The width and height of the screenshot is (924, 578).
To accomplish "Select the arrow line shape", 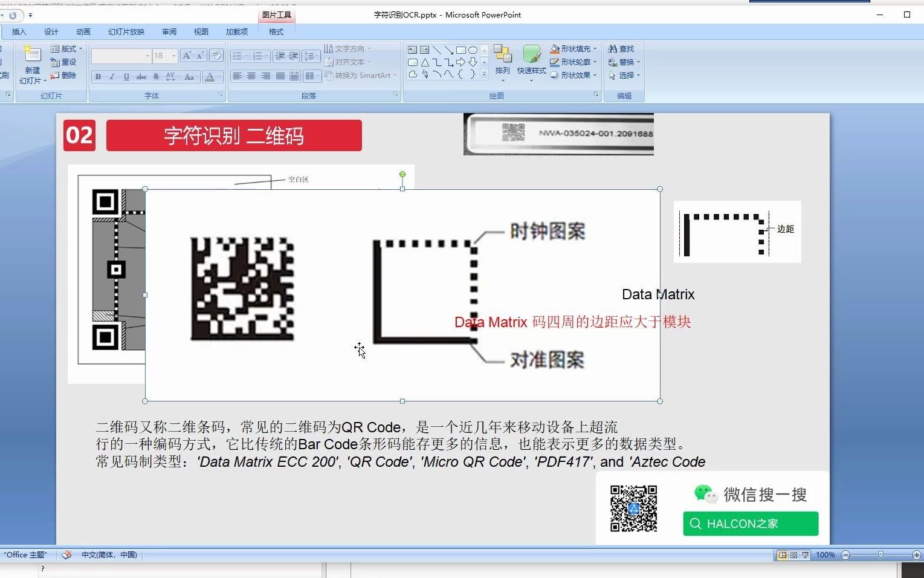I will pyautogui.click(x=449, y=50).
